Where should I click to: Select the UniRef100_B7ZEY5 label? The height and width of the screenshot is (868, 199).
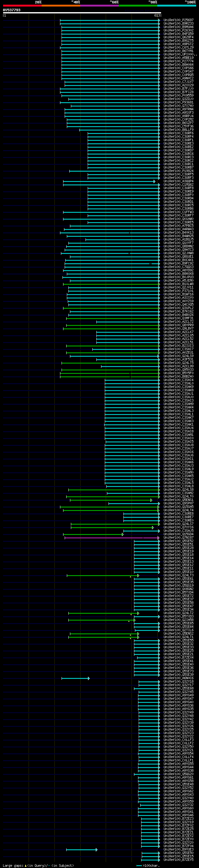click(x=178, y=860)
